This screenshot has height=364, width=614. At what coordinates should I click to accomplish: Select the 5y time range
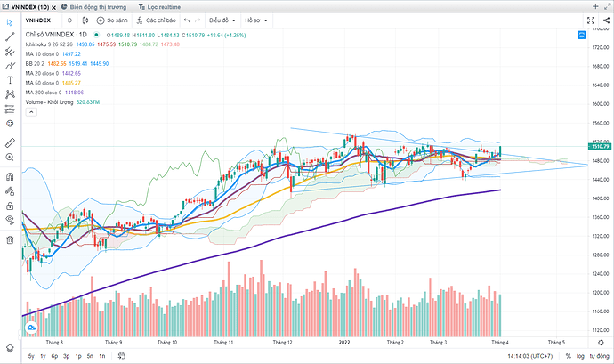(31, 355)
